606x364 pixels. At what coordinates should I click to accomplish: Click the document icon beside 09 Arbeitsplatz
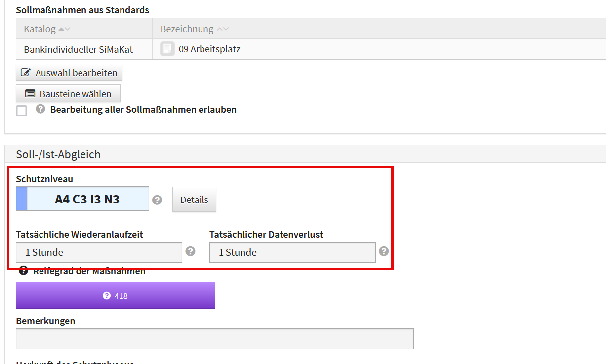click(x=167, y=49)
